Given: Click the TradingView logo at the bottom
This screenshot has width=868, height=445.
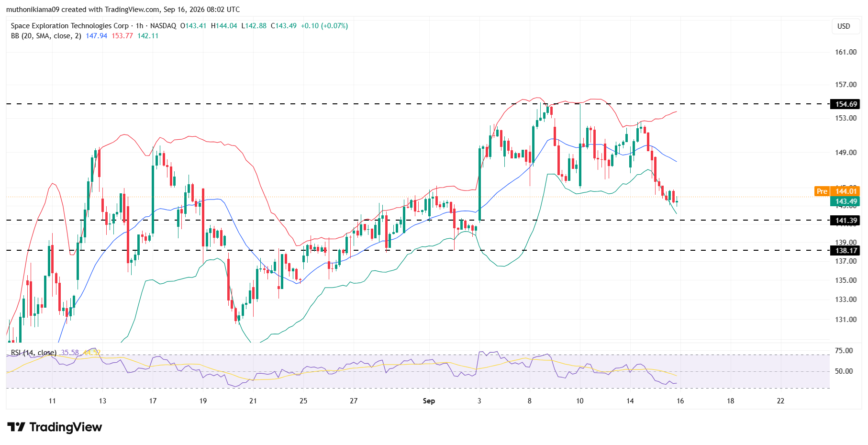Looking at the screenshot, I should pos(55,427).
